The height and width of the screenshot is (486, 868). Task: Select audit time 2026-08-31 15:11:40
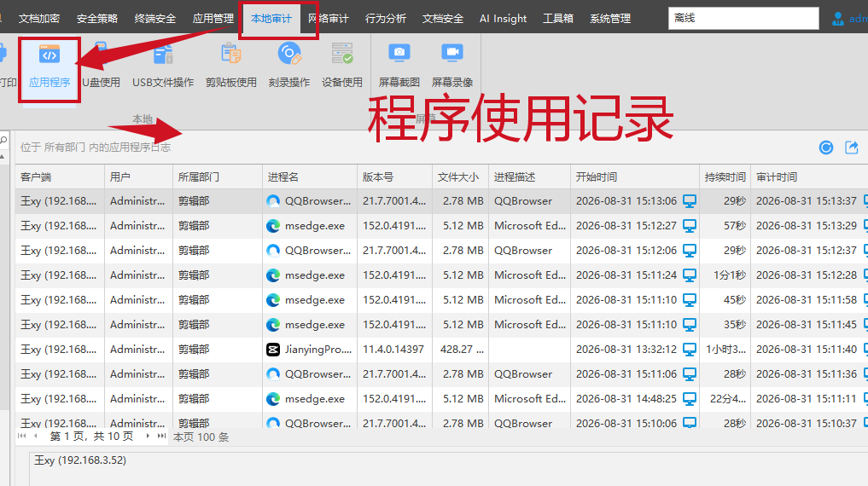pyautogui.click(x=806, y=350)
